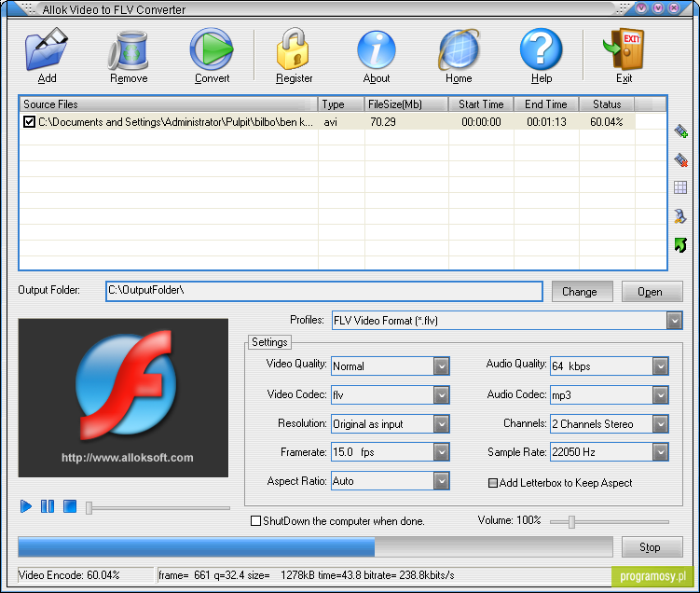
Task: Click the 70.29 file size cell
Action: click(x=383, y=122)
